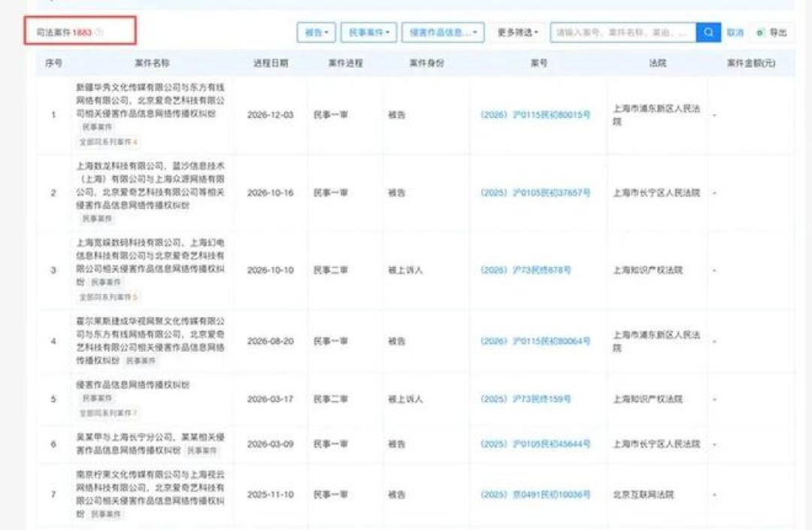Click the 案件名称 column header
Image resolution: width=812 pixels, height=530 pixels.
click(x=152, y=62)
